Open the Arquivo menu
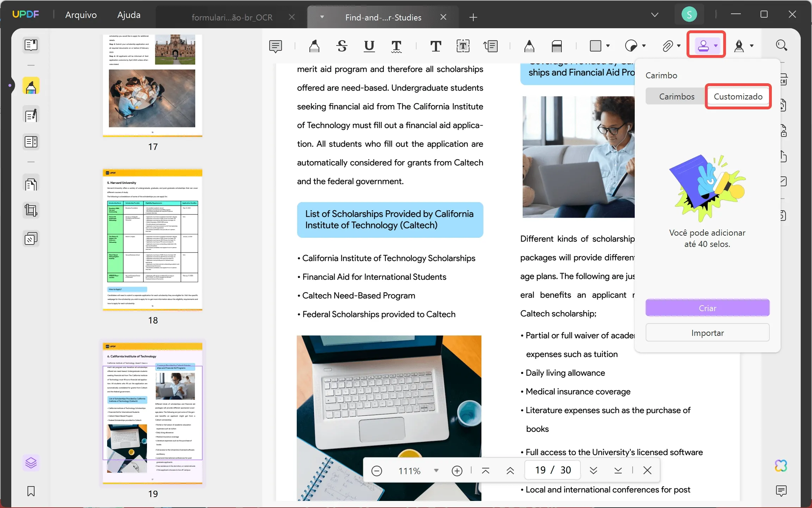The image size is (812, 508). pos(81,15)
